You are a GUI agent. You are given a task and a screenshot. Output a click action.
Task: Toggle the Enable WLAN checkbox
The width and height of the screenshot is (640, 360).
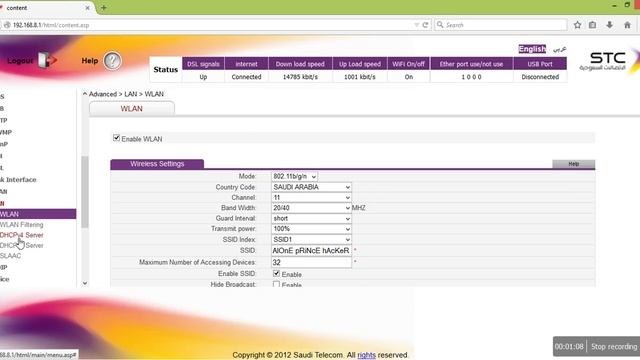tap(116, 138)
